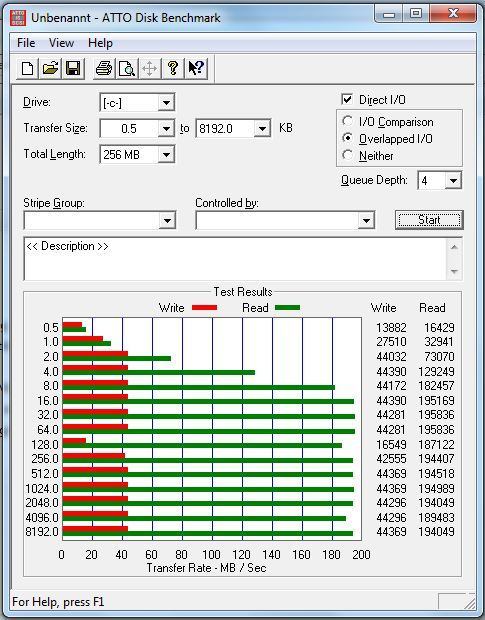This screenshot has height=620, width=485.
Task: Open the File menu
Action: tap(26, 43)
